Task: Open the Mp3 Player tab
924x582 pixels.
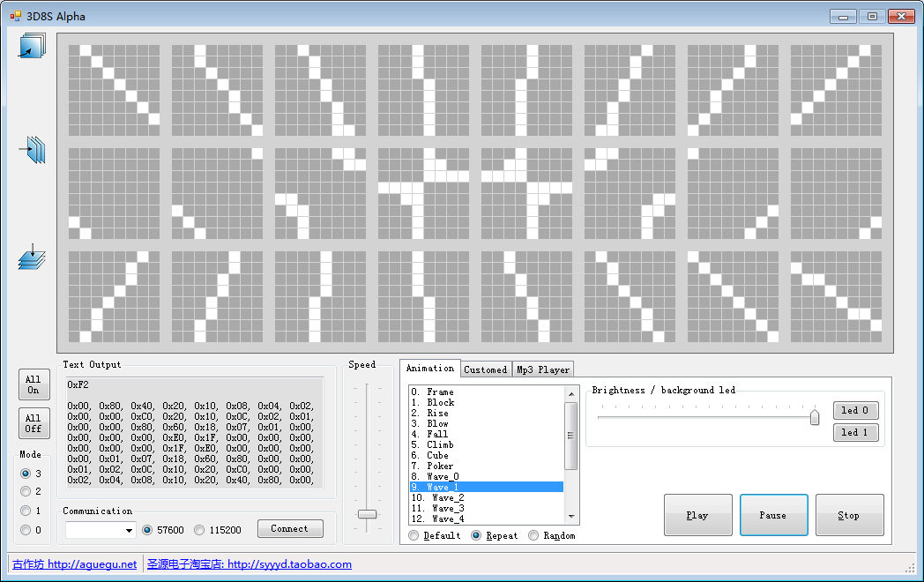Action: pos(543,369)
